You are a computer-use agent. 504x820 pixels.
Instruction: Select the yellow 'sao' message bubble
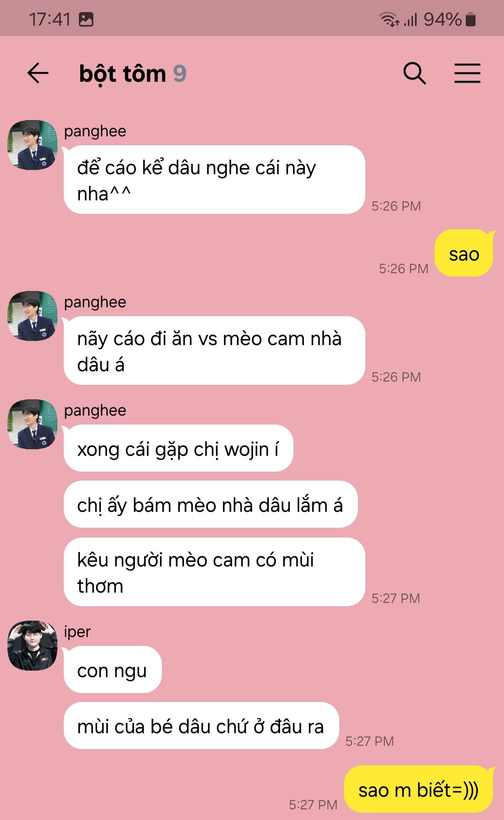click(464, 253)
